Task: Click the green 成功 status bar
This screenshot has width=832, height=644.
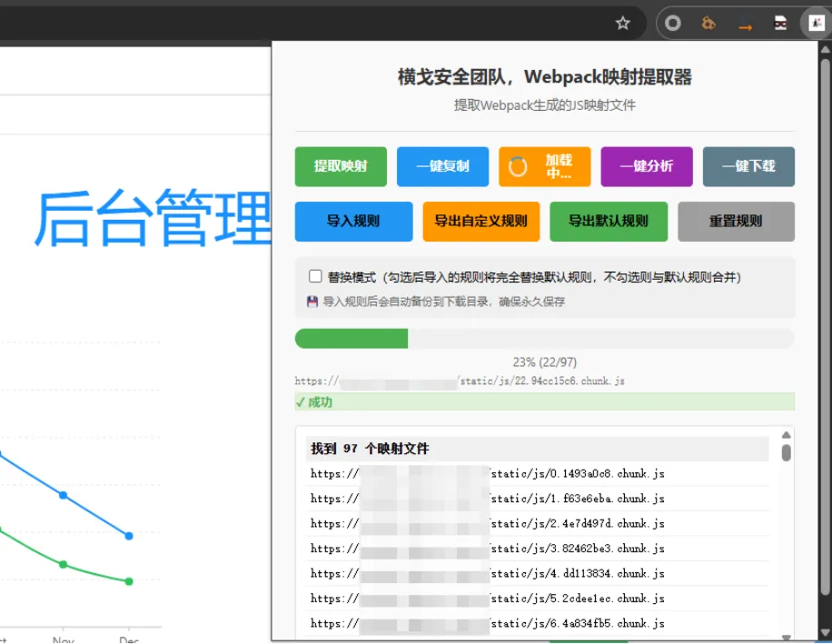Action: pyautogui.click(x=544, y=402)
